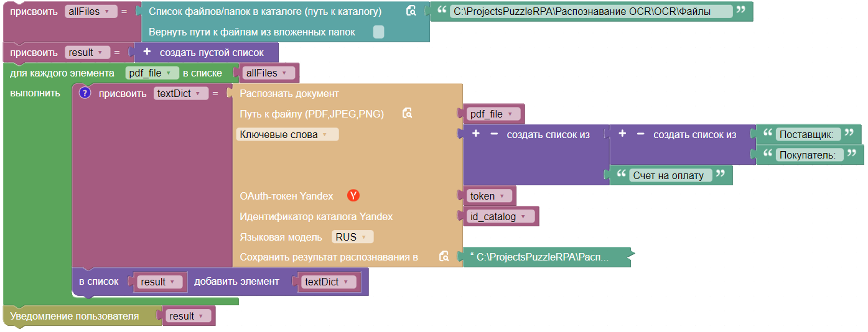Edit the Файлы catalog path text field
Screen dimensions: 868x332
[591, 11]
